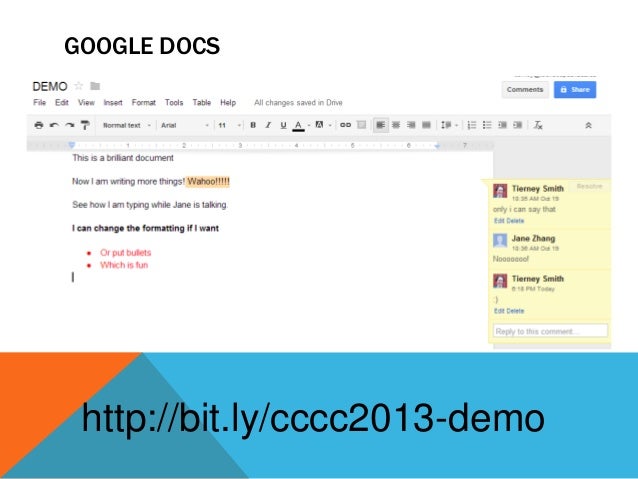
Task: Open the Edit menu
Action: click(61, 103)
